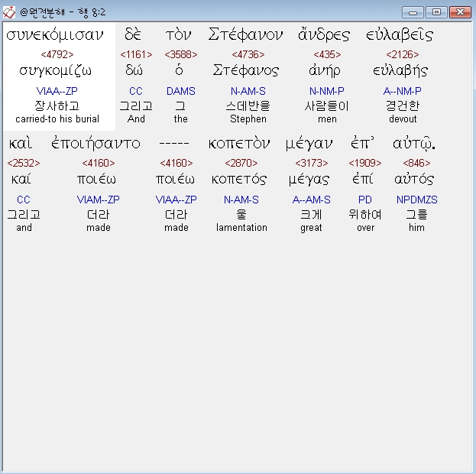Select the Greek word τὸν
This screenshot has width=476, height=474.
pyautogui.click(x=179, y=34)
